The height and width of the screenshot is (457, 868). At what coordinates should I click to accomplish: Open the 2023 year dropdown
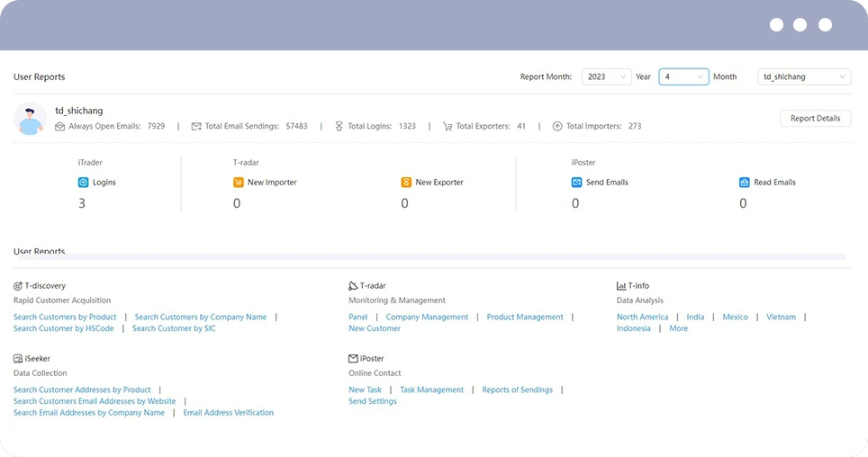click(606, 76)
